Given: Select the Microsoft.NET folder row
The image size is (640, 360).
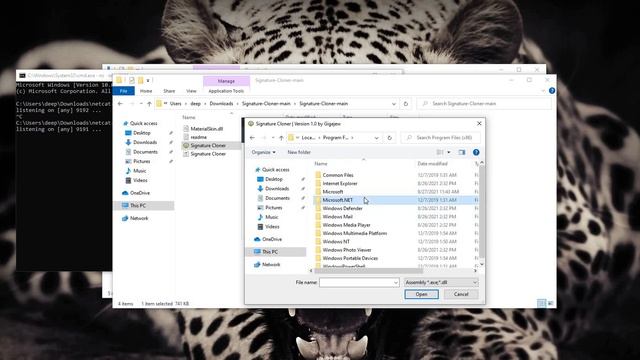Looking at the screenshot, I should (x=395, y=200).
